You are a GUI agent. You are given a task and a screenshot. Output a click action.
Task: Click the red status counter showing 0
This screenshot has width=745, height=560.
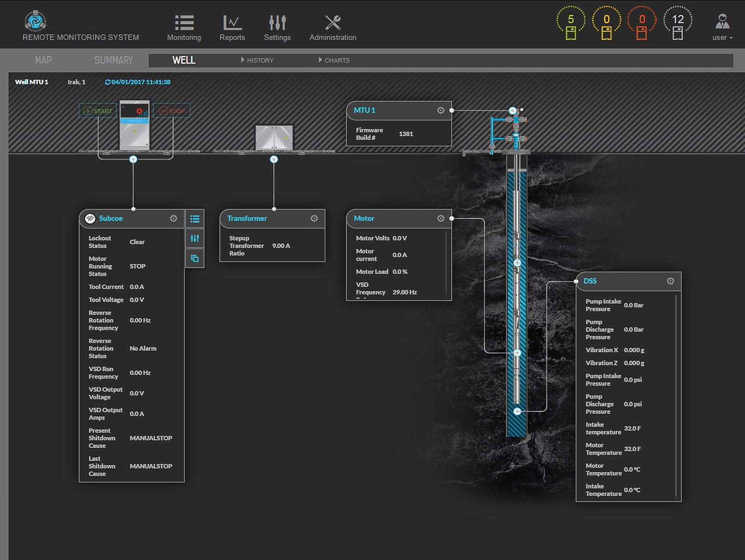(x=642, y=23)
